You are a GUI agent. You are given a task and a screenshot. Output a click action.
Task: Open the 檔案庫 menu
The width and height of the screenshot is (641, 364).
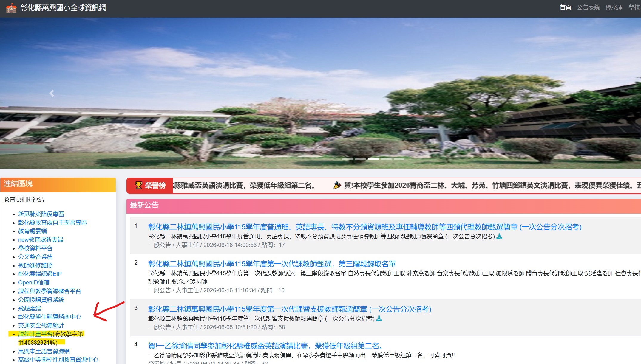click(614, 7)
